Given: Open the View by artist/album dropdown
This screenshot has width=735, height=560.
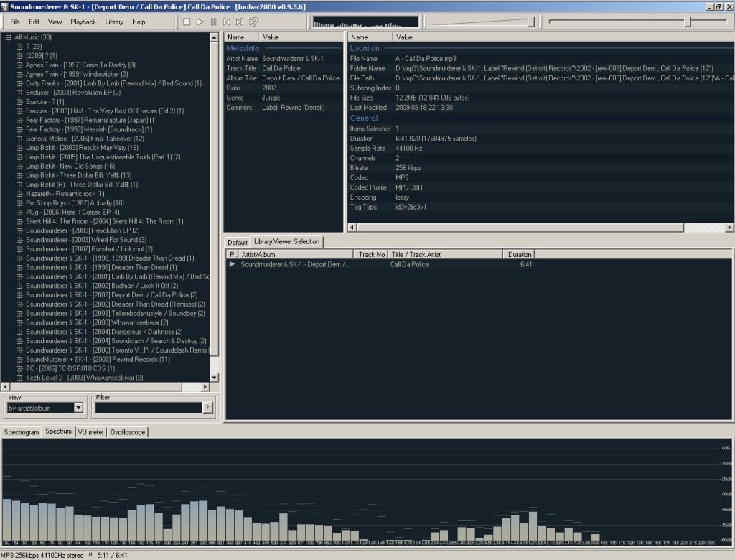Looking at the screenshot, I should [79, 408].
